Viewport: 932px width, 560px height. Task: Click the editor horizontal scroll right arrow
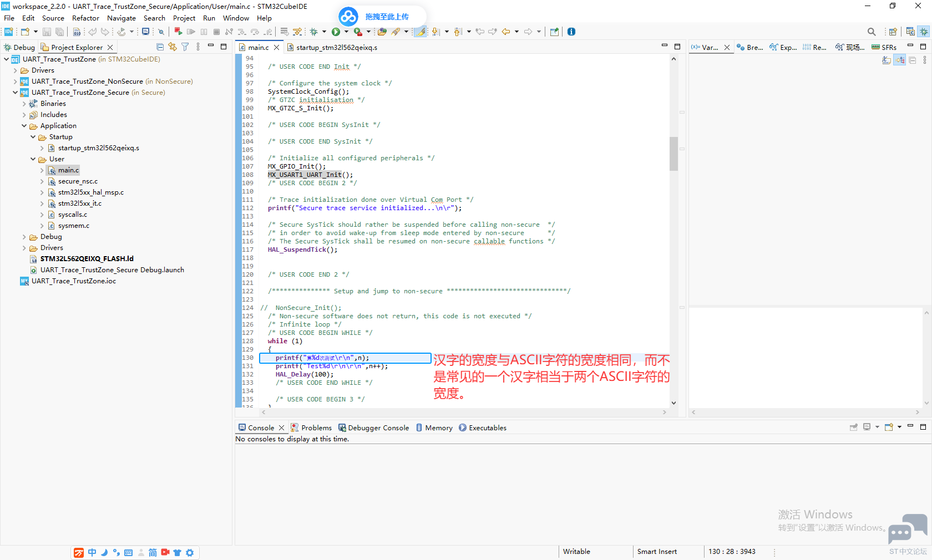pos(664,412)
